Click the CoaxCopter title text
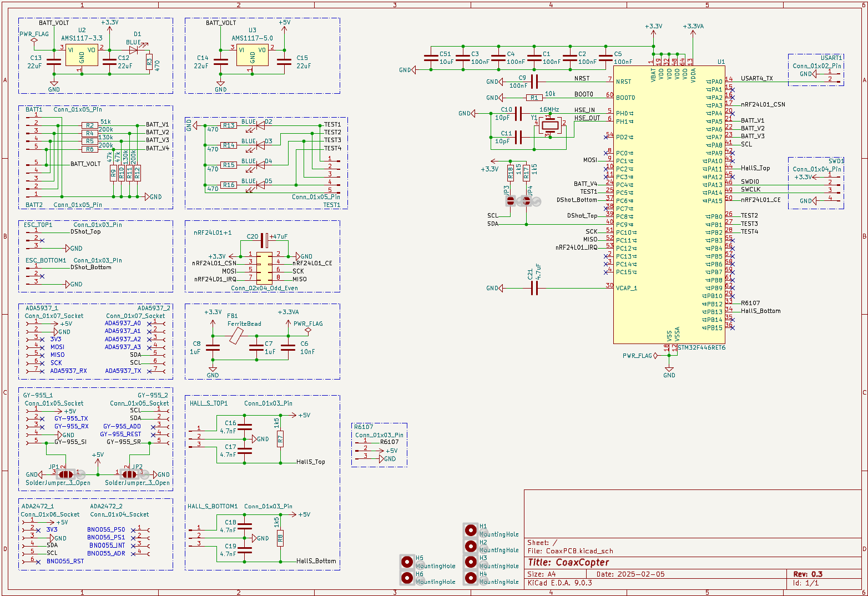868x596 pixels. 568,563
